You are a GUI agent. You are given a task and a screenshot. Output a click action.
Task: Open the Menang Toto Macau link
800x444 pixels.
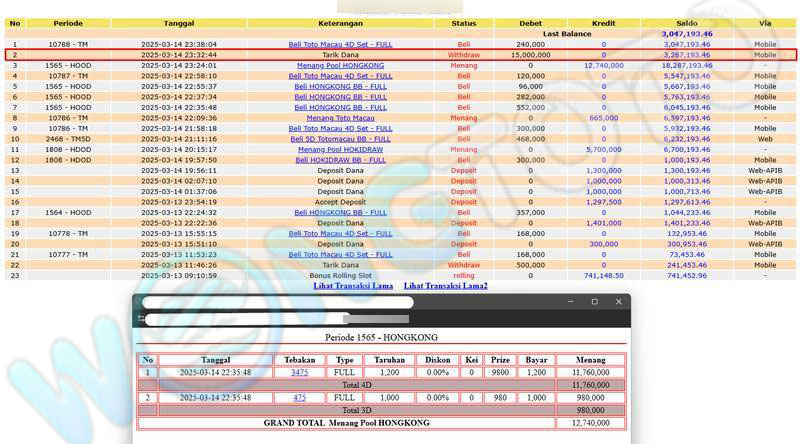click(x=340, y=118)
